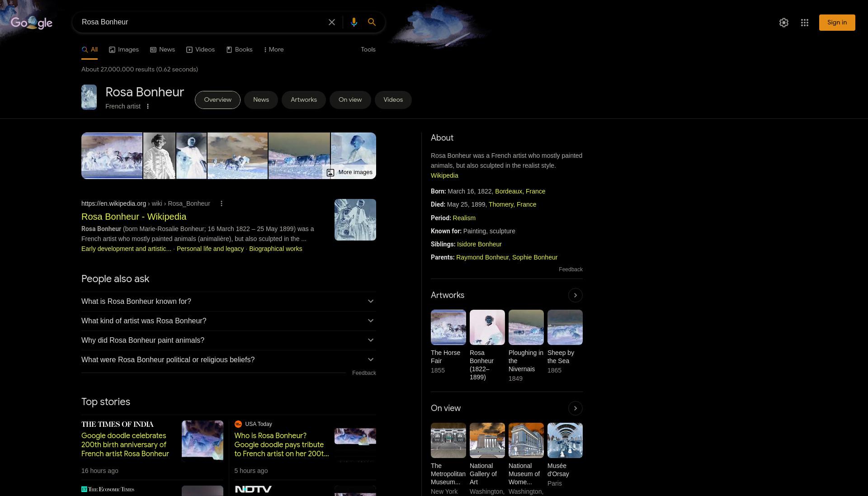Viewport: 868px width, 496px height.
Task: Open Sheep by the Sea thumbnail
Action: (565, 327)
